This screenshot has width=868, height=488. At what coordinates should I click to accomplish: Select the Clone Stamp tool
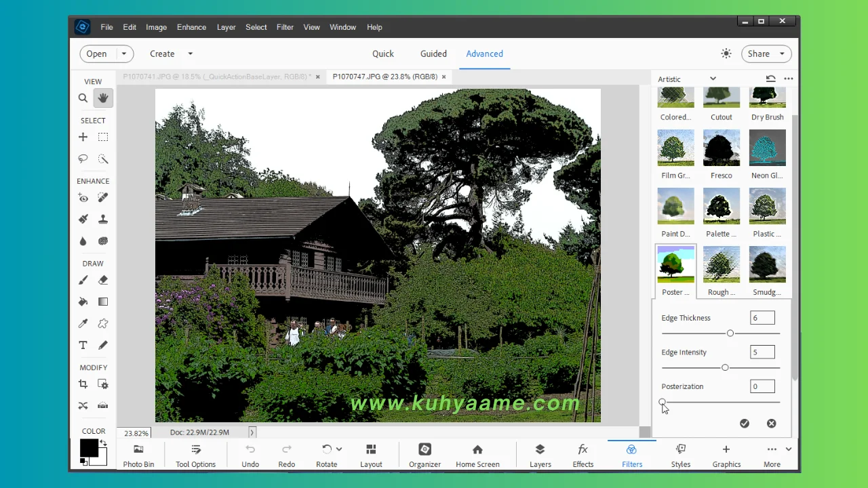coord(103,219)
